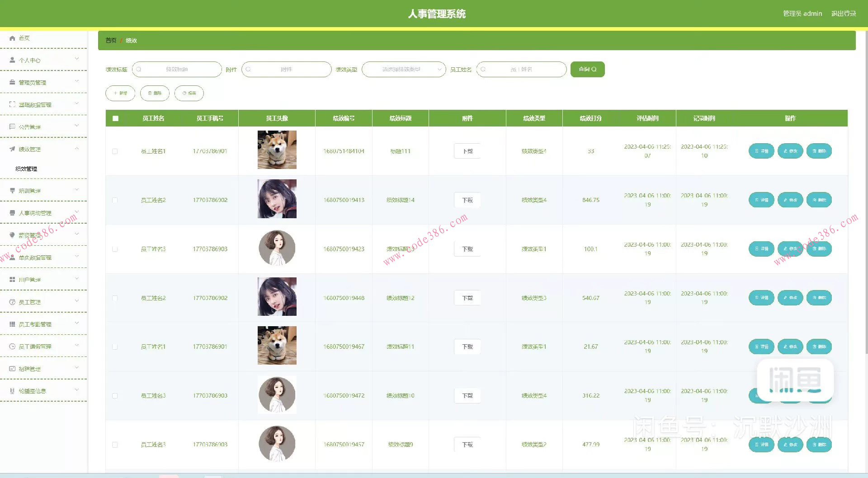Click the avatar photo in row 1680750019413

click(x=277, y=199)
